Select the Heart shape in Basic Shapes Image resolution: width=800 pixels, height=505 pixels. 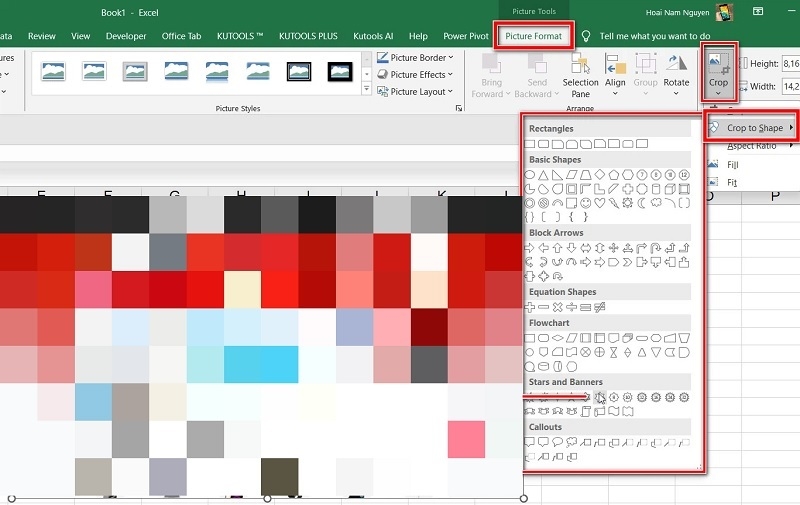point(600,203)
